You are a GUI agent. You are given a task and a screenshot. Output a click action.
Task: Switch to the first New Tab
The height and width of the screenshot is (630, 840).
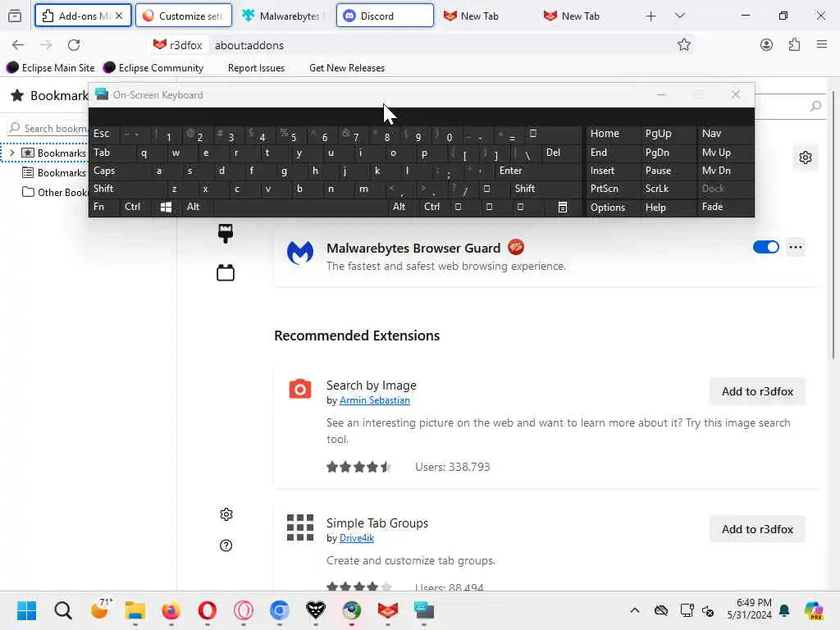tap(486, 16)
